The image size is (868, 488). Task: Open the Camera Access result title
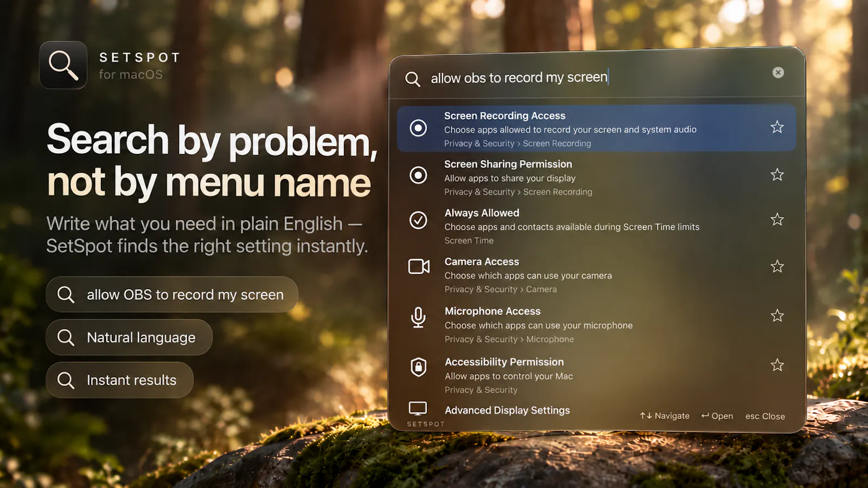[x=482, y=262]
